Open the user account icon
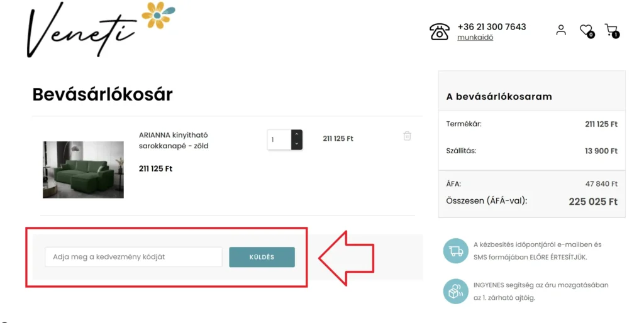644x323 pixels. (561, 30)
